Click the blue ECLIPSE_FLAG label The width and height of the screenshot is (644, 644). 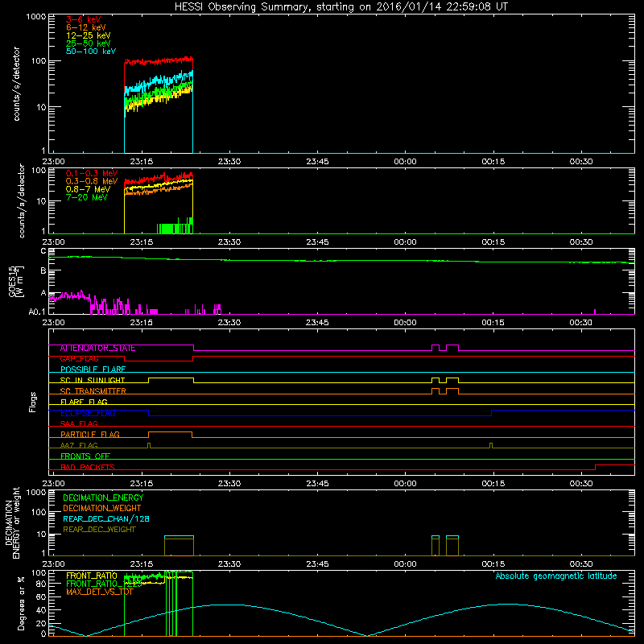[88, 413]
